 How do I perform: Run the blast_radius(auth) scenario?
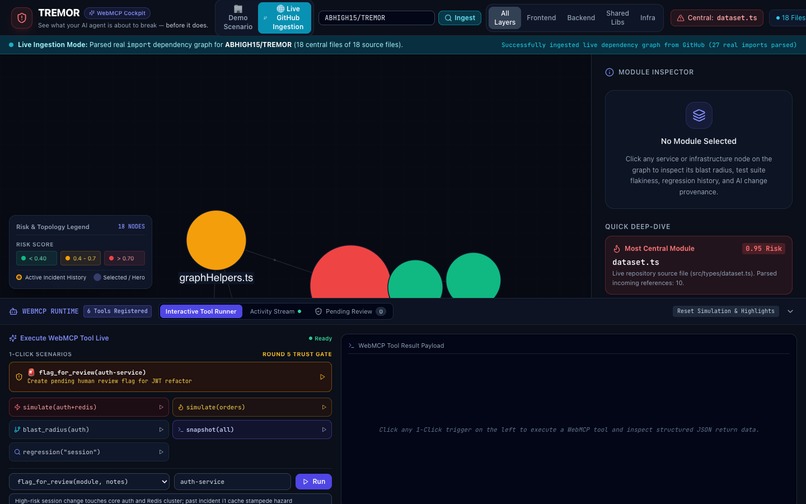pos(89,429)
